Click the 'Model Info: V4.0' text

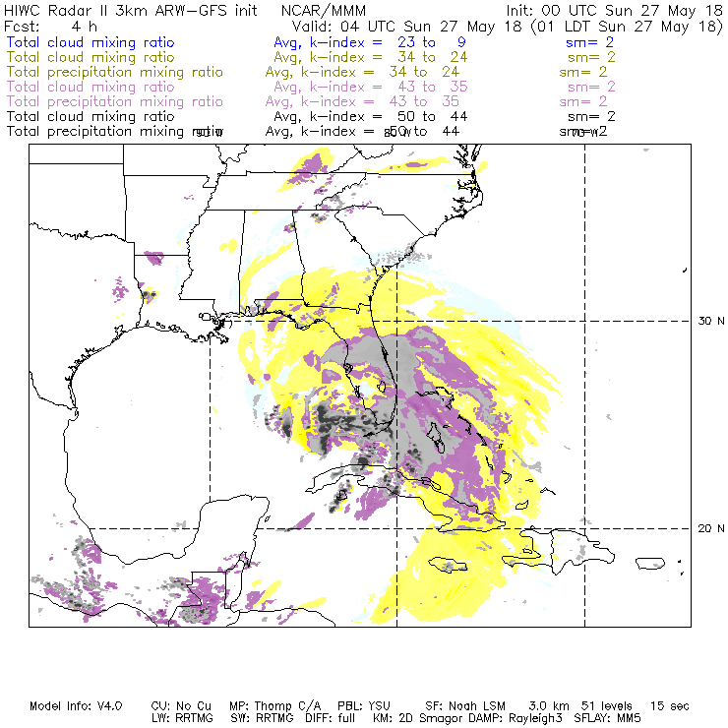click(x=76, y=706)
